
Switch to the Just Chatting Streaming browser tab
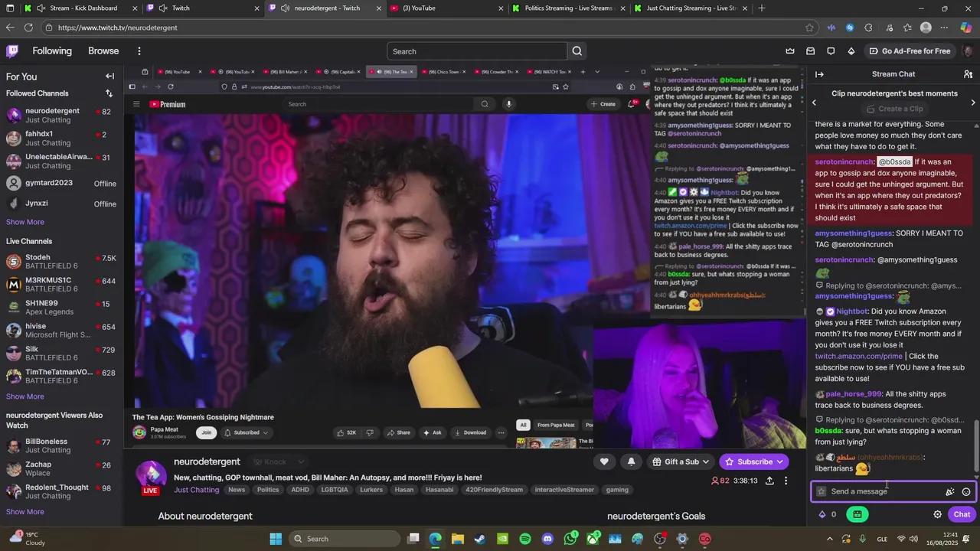tap(691, 8)
